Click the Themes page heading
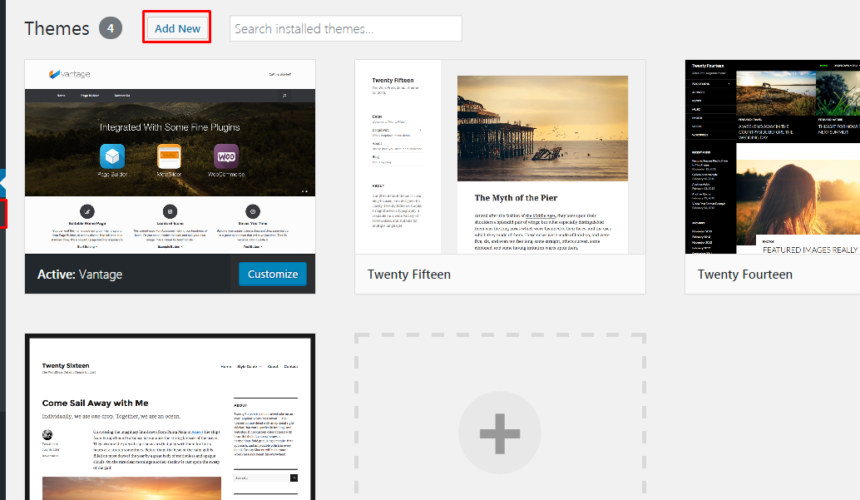860x500 pixels. 56,29
